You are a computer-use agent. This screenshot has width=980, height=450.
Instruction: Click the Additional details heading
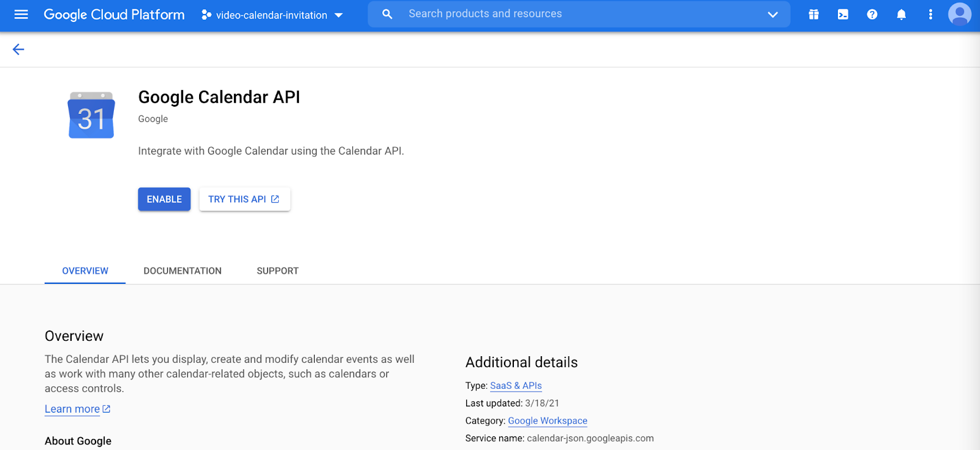pos(521,362)
